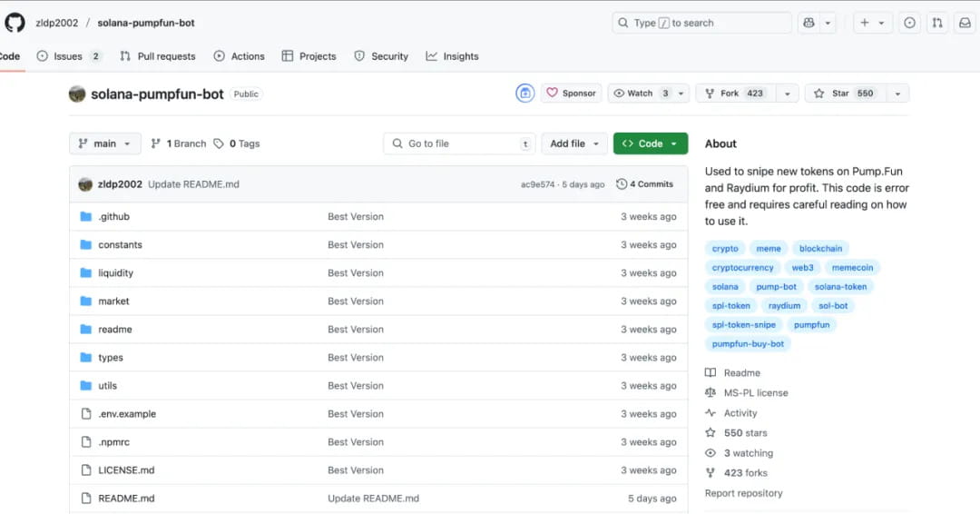Expand the main branch dropdown
Screen dimensions: 980x514
tap(105, 143)
